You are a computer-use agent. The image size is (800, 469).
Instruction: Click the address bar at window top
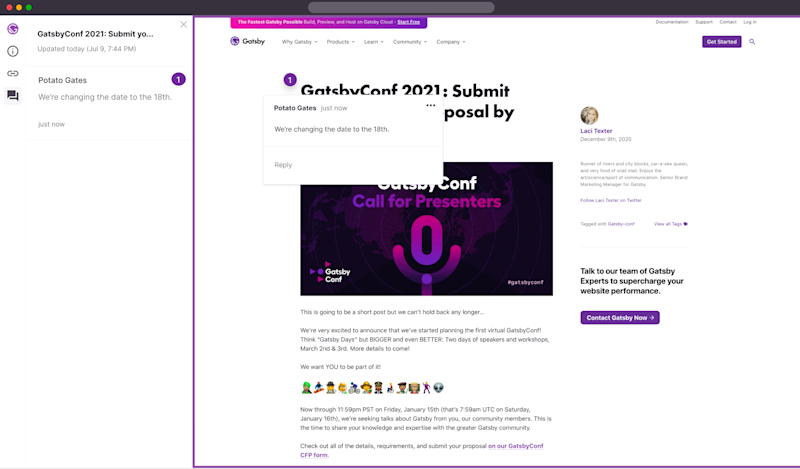click(x=401, y=7)
